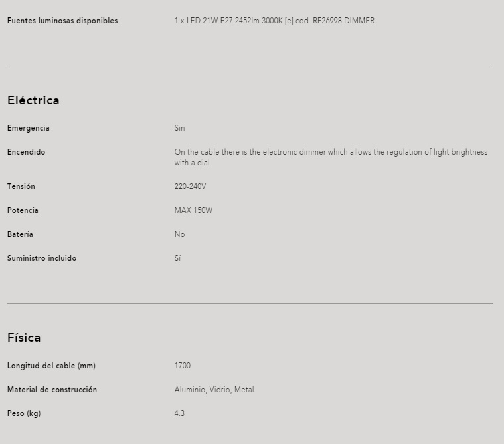Viewport: 504px width, 444px height.
Task: Click the LED 21W E27 light source text
Action: (x=274, y=21)
